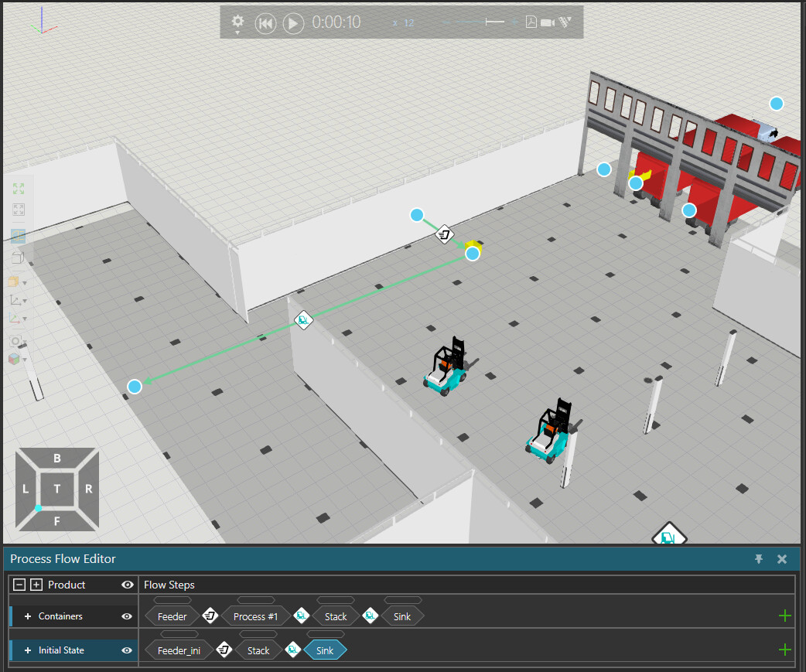Click the F face on the view navigator
806x672 pixels.
(56, 520)
